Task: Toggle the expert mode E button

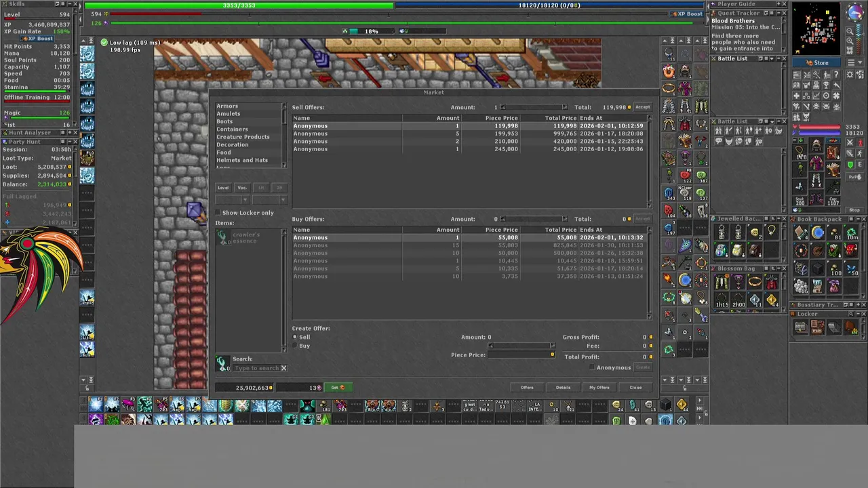Action: [x=859, y=165]
